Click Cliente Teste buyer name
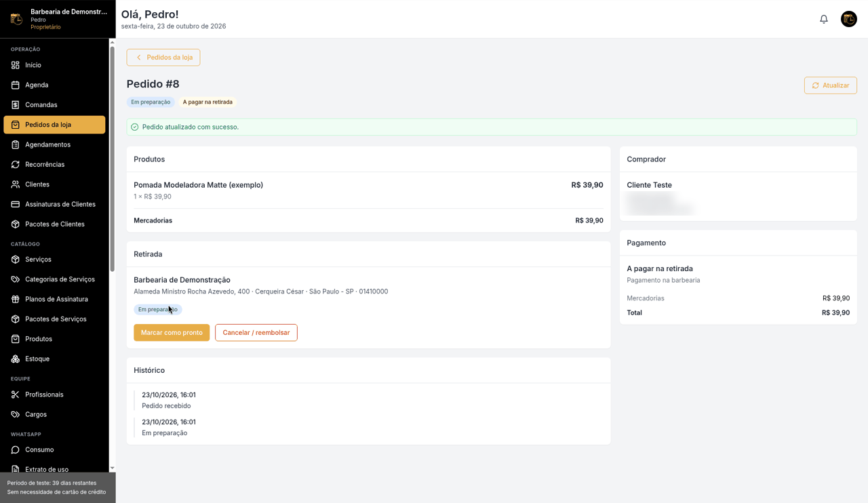Viewport: 868px width, 503px height. (x=649, y=185)
